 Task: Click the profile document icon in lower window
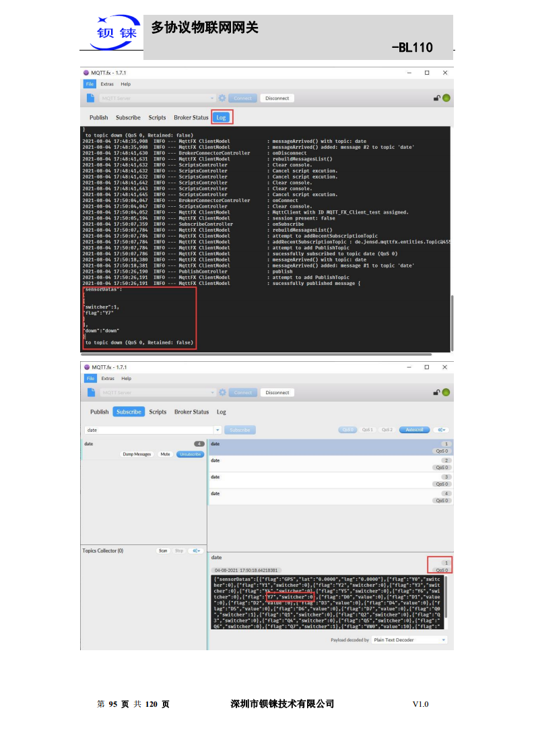pyautogui.click(x=91, y=392)
